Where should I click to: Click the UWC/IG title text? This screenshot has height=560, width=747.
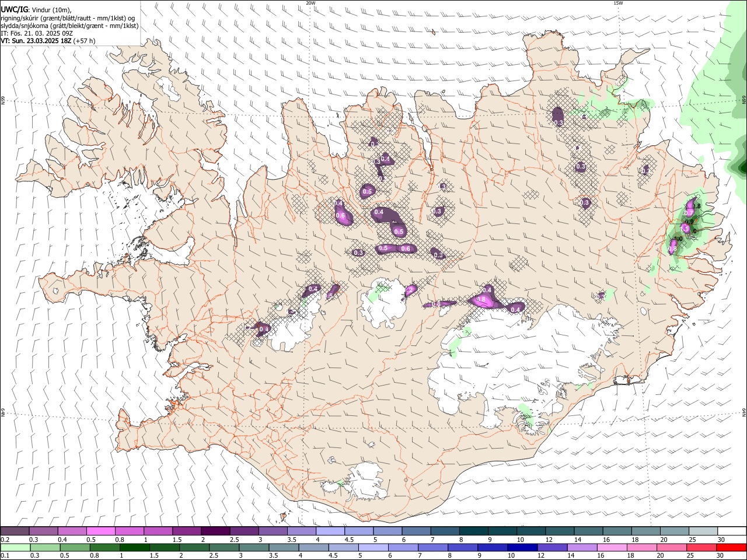coord(14,9)
